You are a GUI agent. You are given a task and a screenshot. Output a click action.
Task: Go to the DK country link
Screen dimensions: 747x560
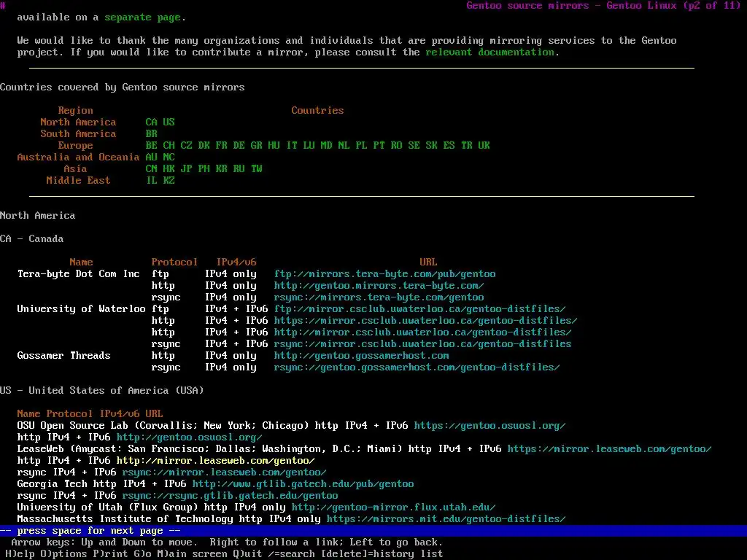[x=204, y=146]
